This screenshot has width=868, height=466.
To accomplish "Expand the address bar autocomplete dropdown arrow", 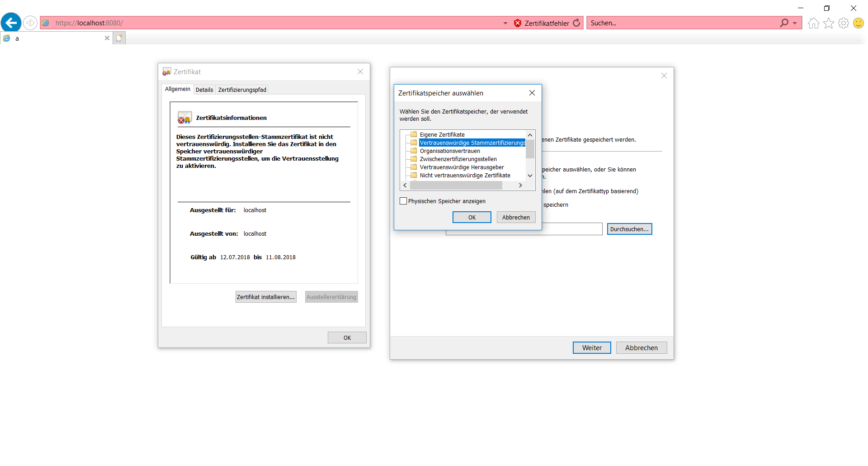I will pos(505,23).
